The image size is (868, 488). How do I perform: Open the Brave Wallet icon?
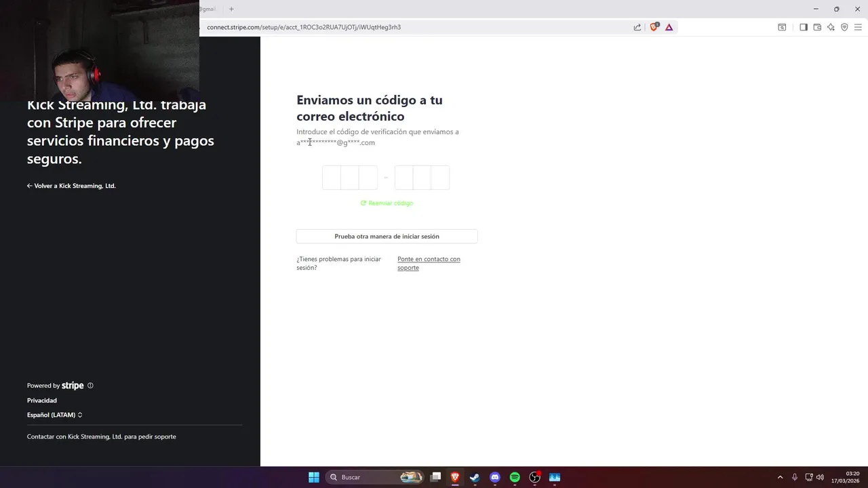pyautogui.click(x=817, y=27)
